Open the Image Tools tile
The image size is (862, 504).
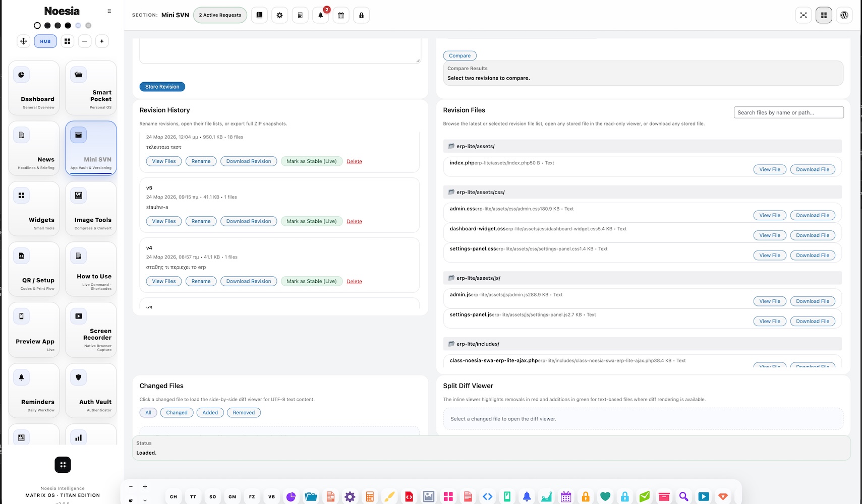point(91,209)
